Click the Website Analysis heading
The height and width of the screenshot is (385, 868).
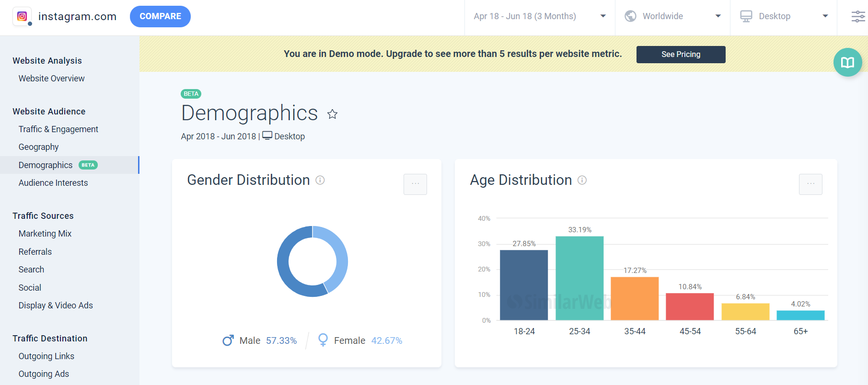(47, 61)
